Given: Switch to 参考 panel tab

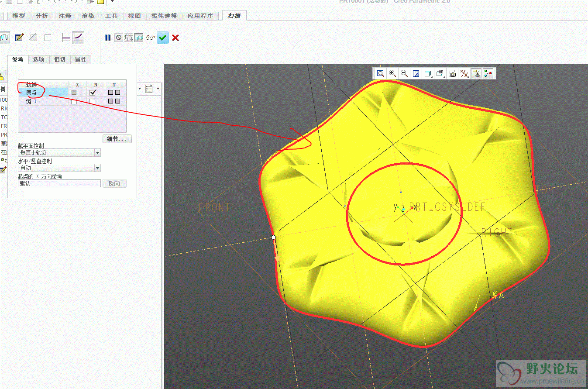Looking at the screenshot, I should point(18,59).
